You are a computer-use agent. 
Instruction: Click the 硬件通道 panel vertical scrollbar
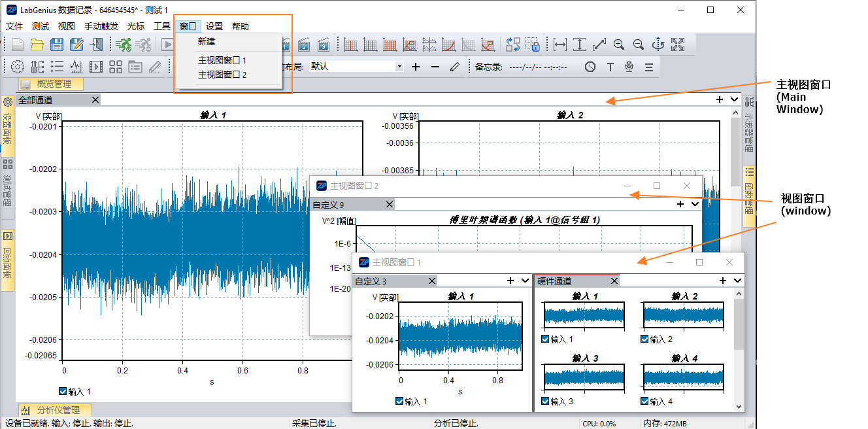point(739,350)
